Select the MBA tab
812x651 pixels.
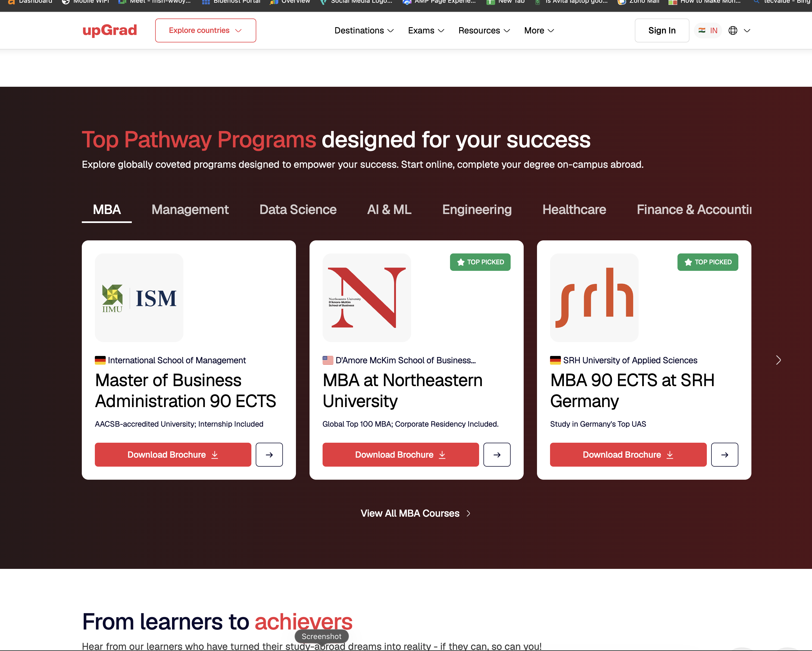pyautogui.click(x=107, y=210)
